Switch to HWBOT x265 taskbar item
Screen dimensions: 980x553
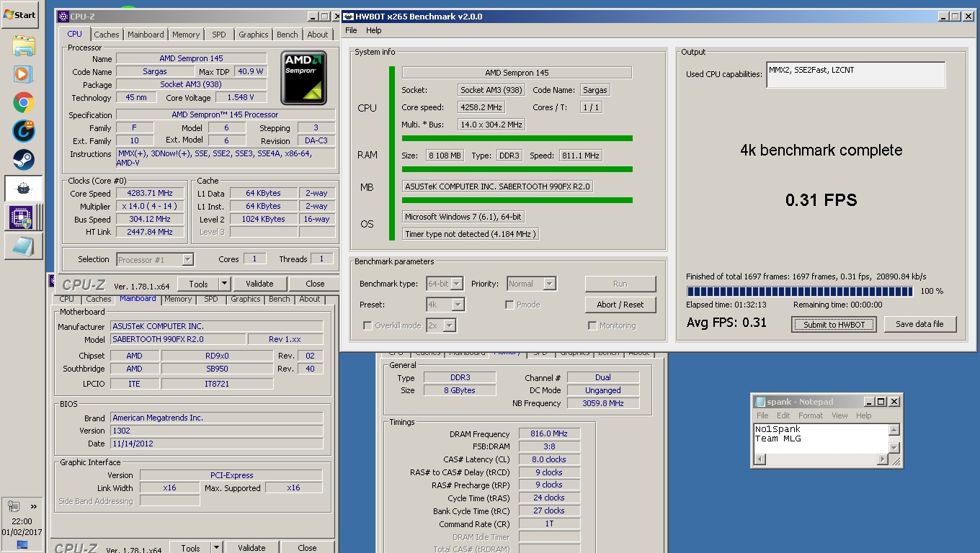23,189
